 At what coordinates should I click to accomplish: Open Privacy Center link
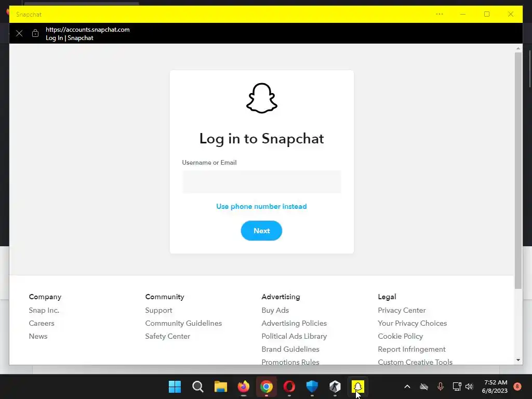pos(402,310)
